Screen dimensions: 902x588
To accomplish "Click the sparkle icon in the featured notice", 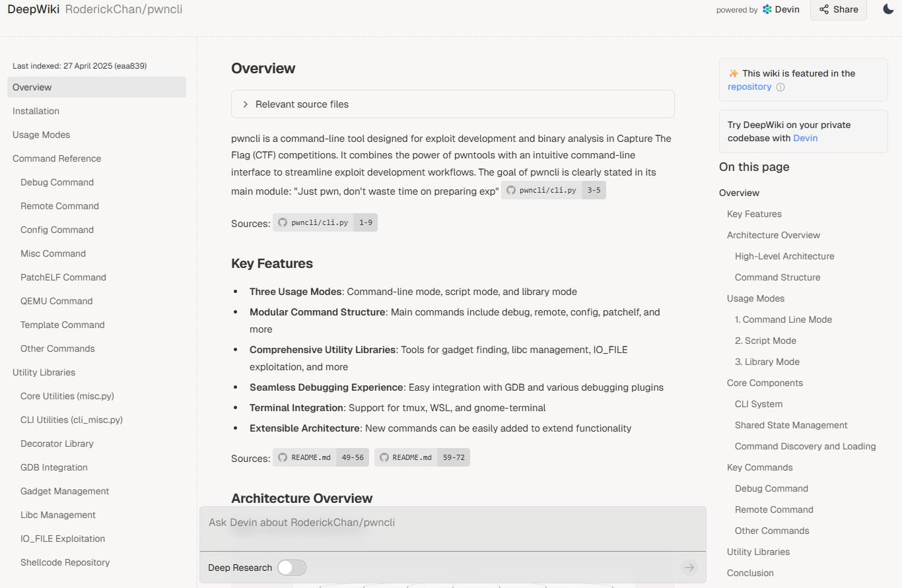I will (x=732, y=73).
